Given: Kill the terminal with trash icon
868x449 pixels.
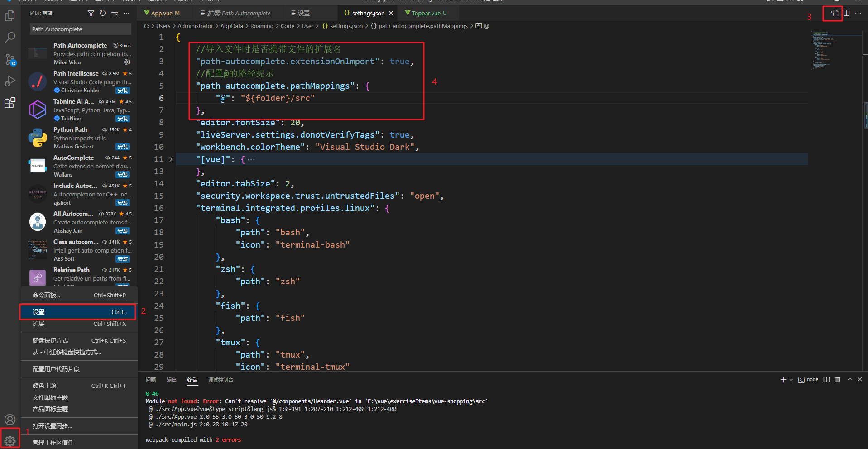Looking at the screenshot, I should tap(838, 380).
